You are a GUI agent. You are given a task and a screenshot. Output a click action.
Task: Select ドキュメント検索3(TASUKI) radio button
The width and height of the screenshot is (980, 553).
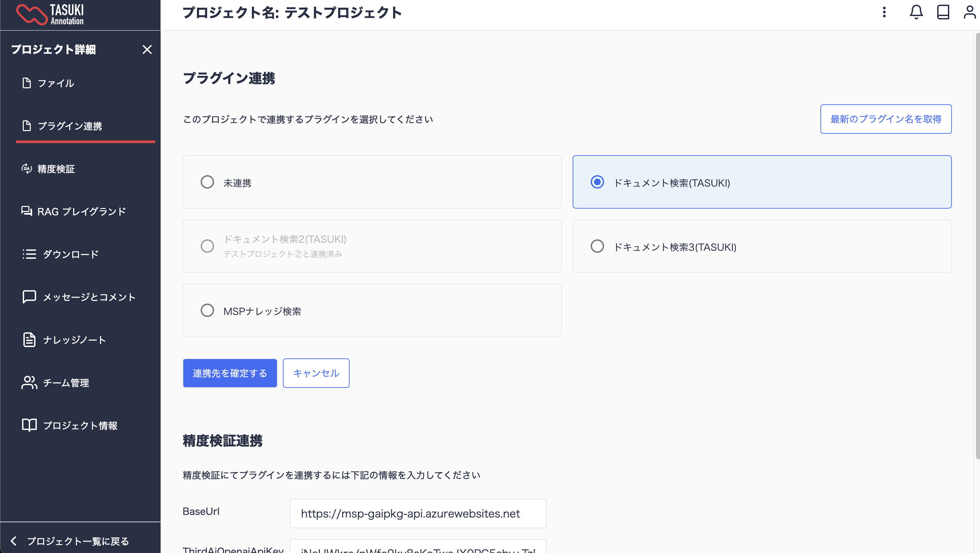coord(597,246)
